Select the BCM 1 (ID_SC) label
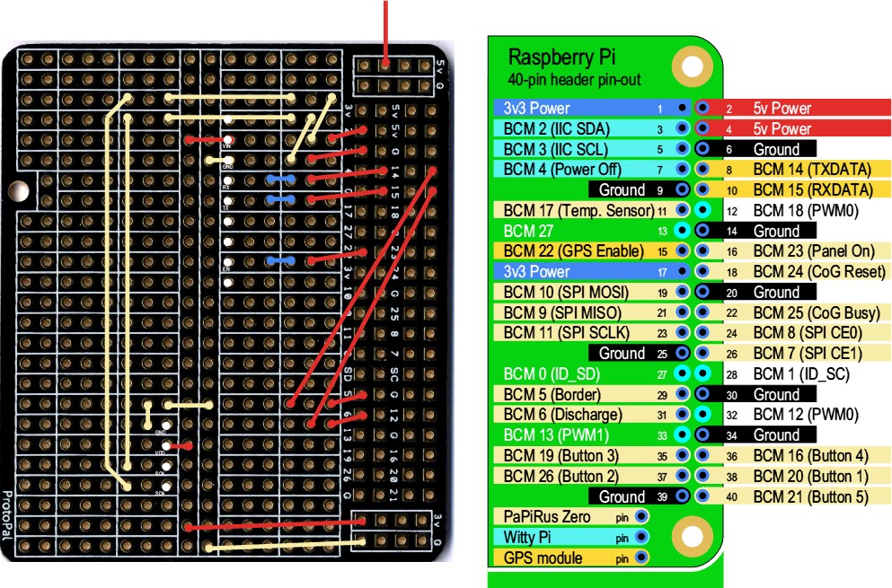Viewport: 892px width, 588px height. pyautogui.click(x=801, y=373)
